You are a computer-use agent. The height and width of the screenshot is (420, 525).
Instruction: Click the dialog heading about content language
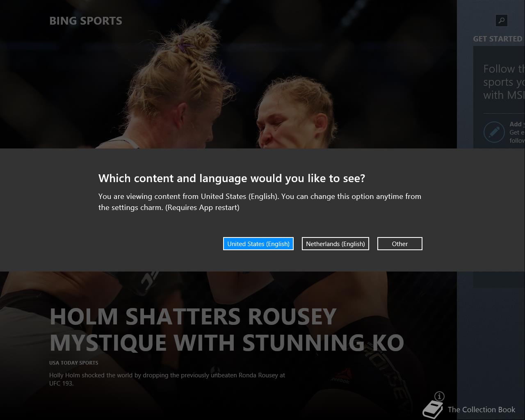point(232,178)
